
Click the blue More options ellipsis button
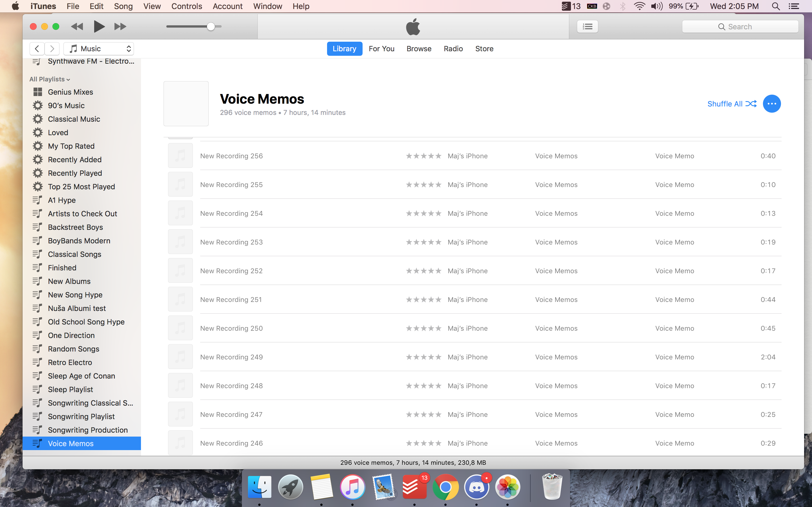[771, 104]
